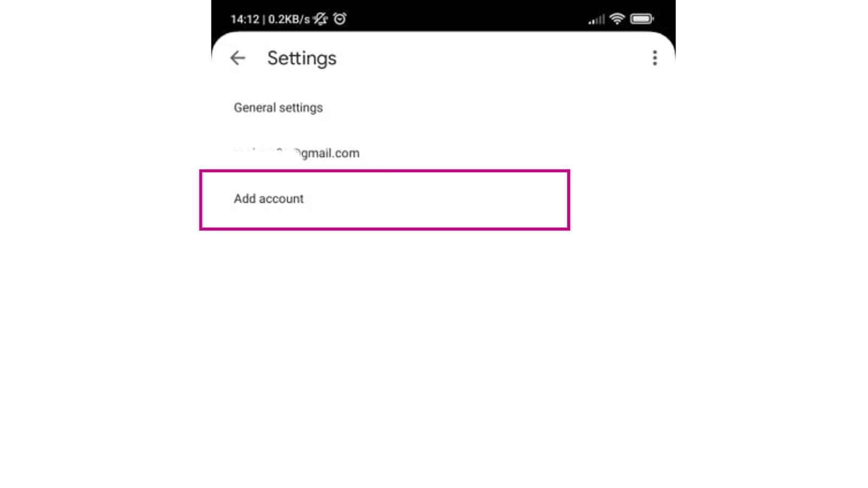This screenshot has height=488, width=868.
Task: Tap the 0.2KB/s network speed indicator
Action: pos(289,20)
